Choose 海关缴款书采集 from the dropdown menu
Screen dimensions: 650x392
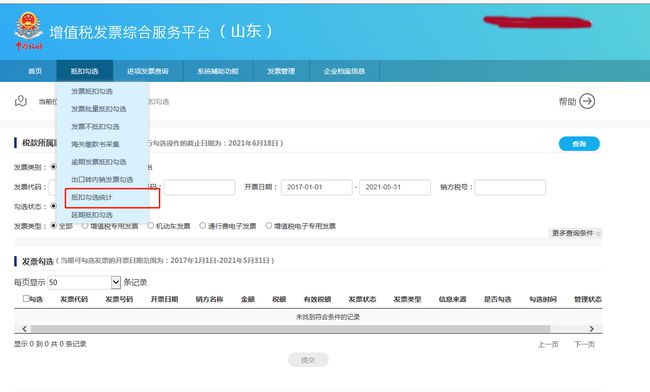[x=95, y=144]
